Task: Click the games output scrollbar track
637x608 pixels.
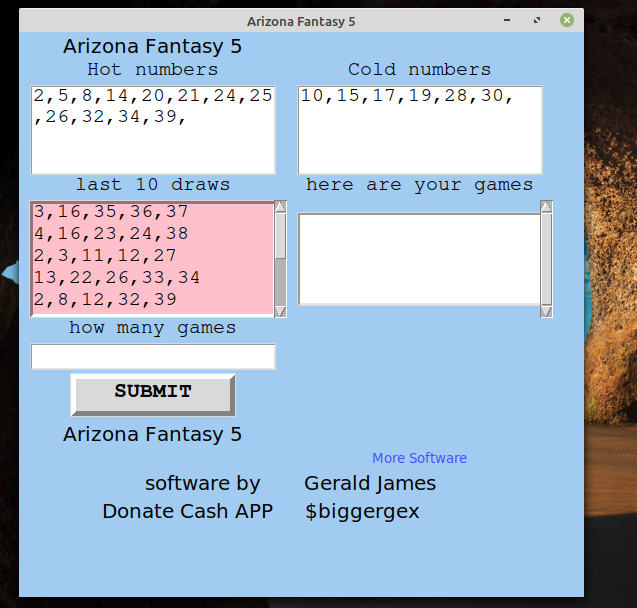Action: tap(546, 259)
